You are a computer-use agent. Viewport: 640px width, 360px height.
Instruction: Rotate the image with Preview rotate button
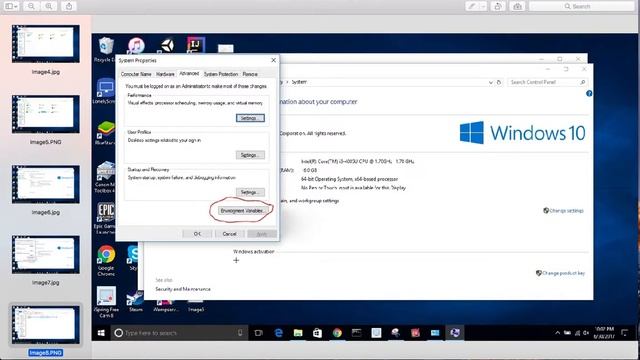498,6
